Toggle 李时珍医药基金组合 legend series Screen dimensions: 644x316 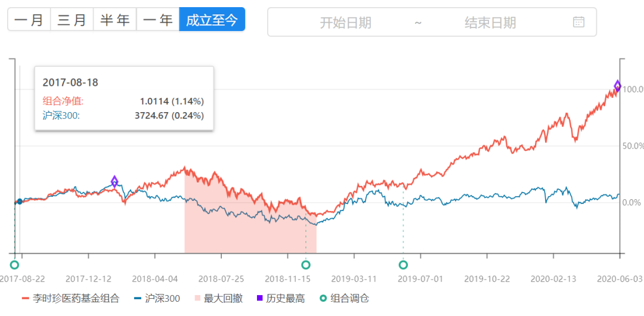(x=70, y=298)
